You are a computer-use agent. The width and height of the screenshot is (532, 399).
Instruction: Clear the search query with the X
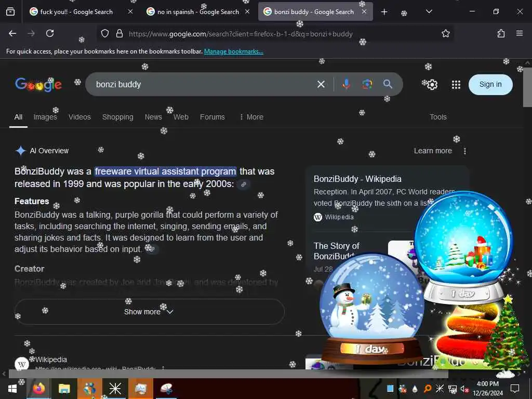(321, 84)
